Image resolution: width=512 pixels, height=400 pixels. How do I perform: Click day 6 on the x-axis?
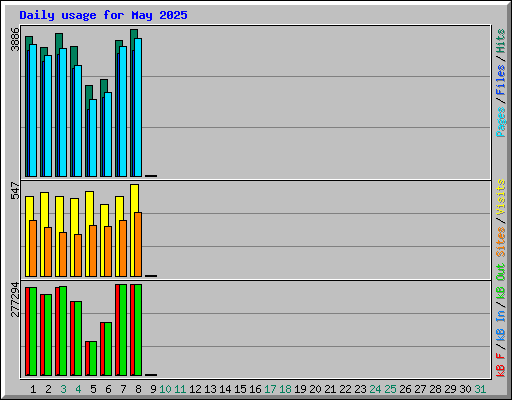tap(108, 389)
